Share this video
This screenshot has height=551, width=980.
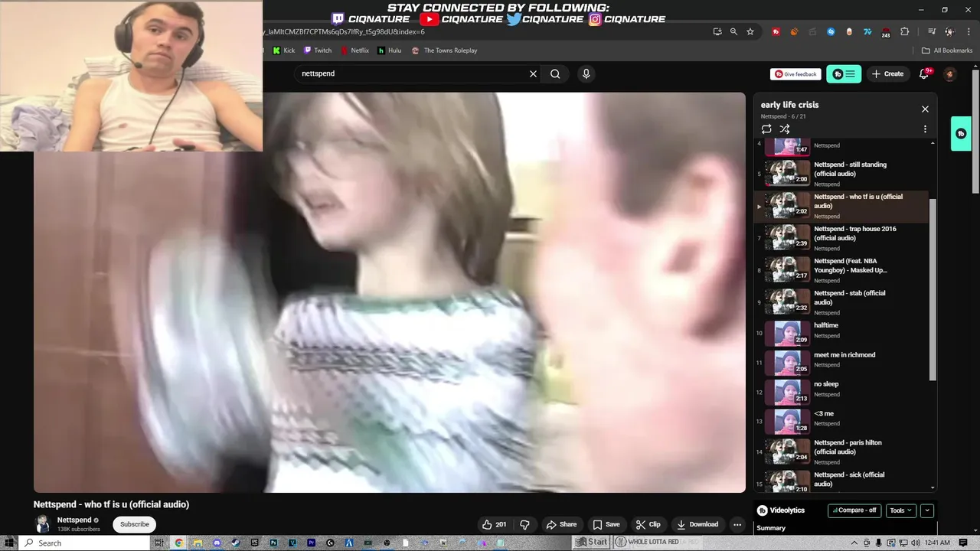(561, 524)
